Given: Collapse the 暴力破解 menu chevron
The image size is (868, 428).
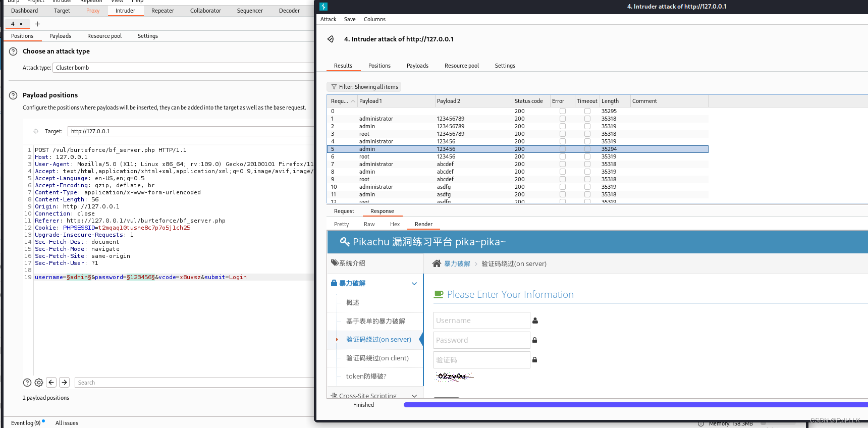Looking at the screenshot, I should coord(414,284).
